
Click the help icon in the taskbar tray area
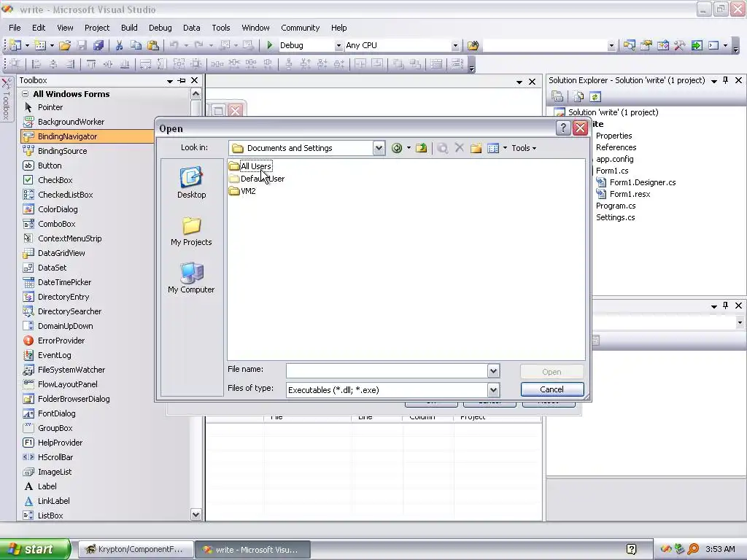pos(631,549)
